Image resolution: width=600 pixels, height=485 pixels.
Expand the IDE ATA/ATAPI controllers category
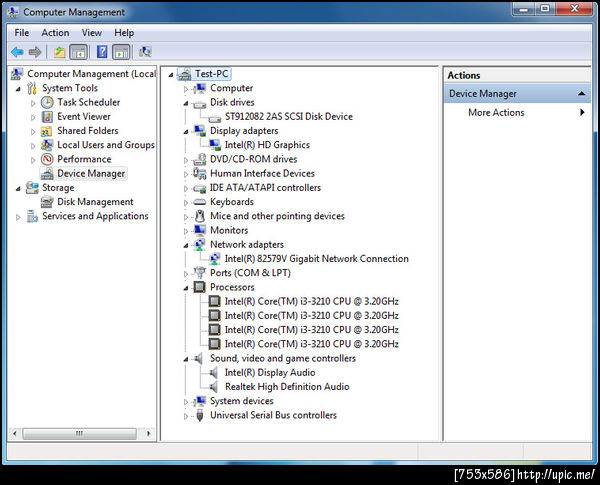(x=186, y=188)
